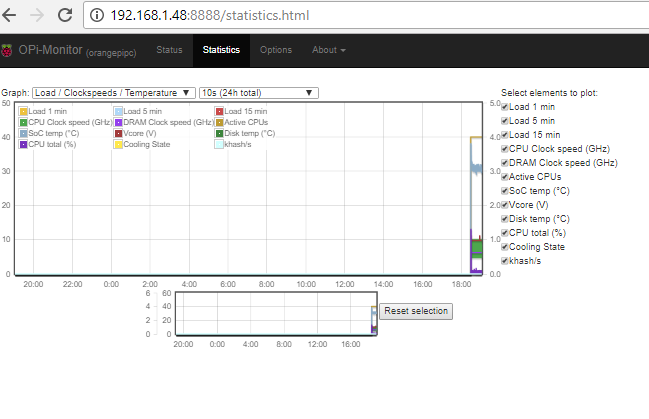Open the Status tab

pyautogui.click(x=169, y=50)
